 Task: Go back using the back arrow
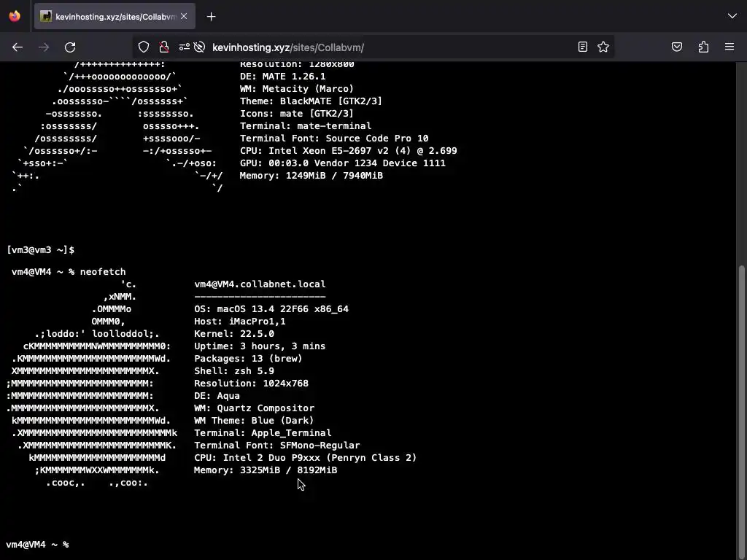(18, 47)
